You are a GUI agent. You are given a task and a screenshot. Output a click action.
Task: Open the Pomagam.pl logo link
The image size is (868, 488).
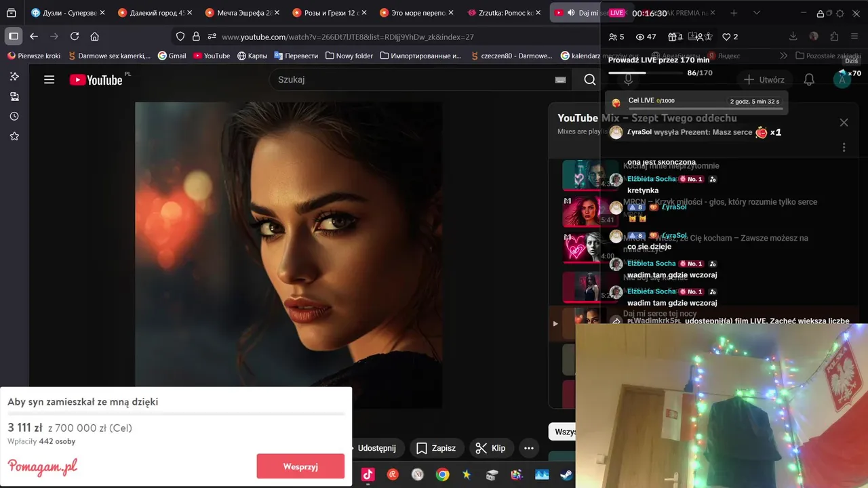click(x=43, y=466)
